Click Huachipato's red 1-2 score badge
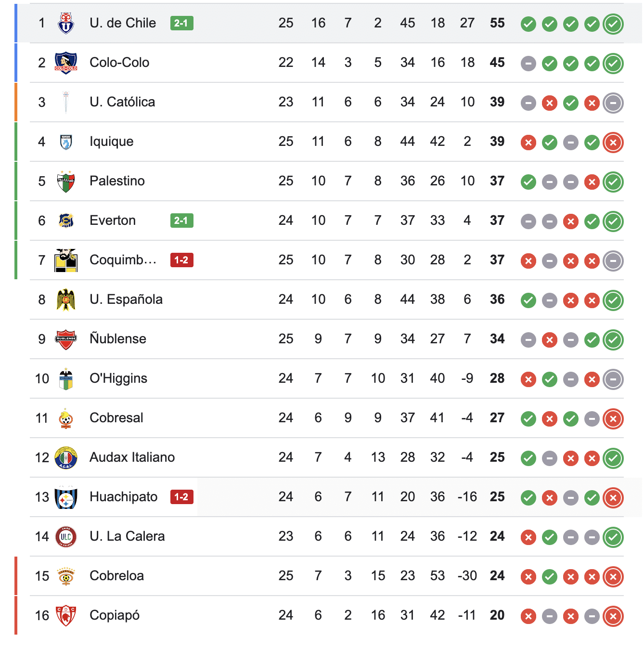The height and width of the screenshot is (650, 644). point(181,497)
